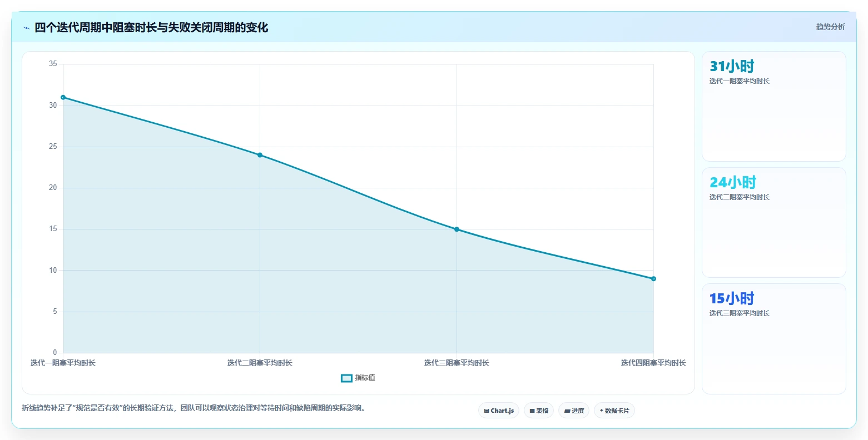
Task: Select the 进度 tag chip
Action: click(574, 411)
